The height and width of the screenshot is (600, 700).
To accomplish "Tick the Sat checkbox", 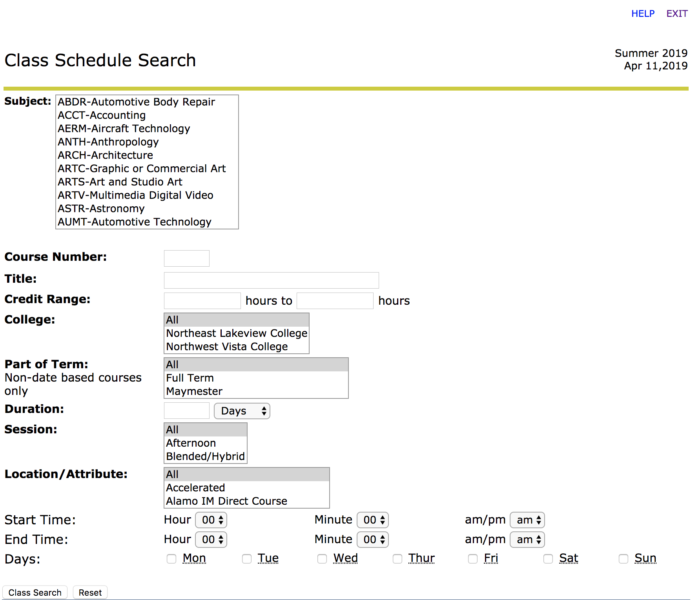I will click(548, 559).
